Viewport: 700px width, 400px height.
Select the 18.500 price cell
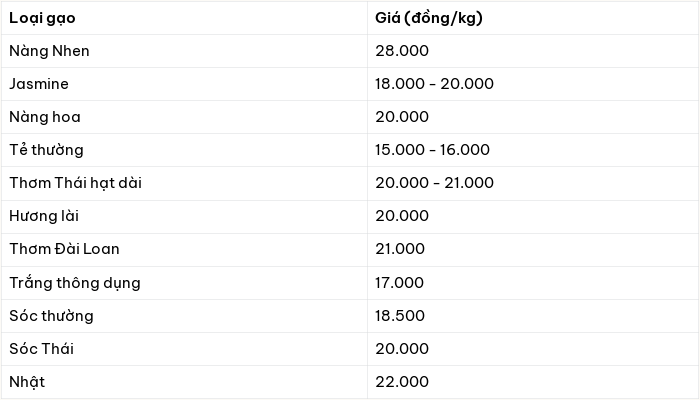(x=533, y=316)
